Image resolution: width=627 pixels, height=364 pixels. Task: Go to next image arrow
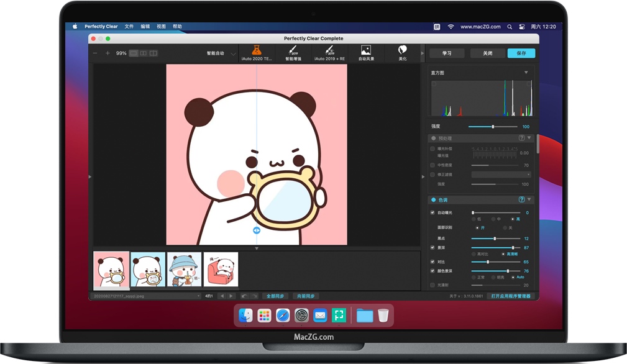pyautogui.click(x=231, y=296)
